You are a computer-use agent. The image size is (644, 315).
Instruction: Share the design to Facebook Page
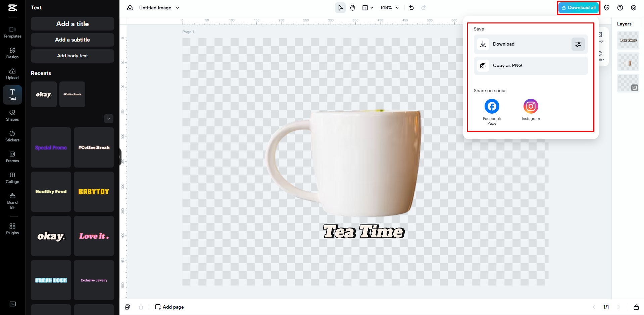point(491,106)
